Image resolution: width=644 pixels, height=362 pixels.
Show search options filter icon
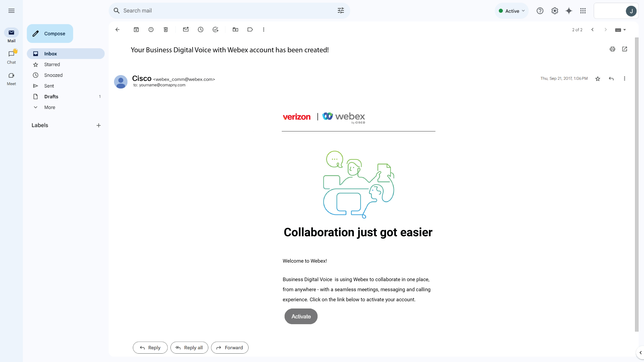click(341, 10)
